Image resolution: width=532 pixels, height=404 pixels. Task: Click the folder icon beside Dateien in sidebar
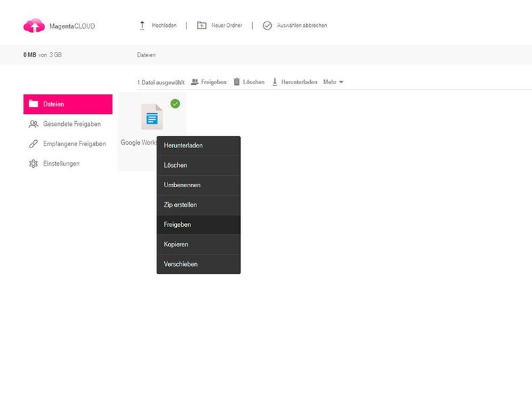point(33,104)
